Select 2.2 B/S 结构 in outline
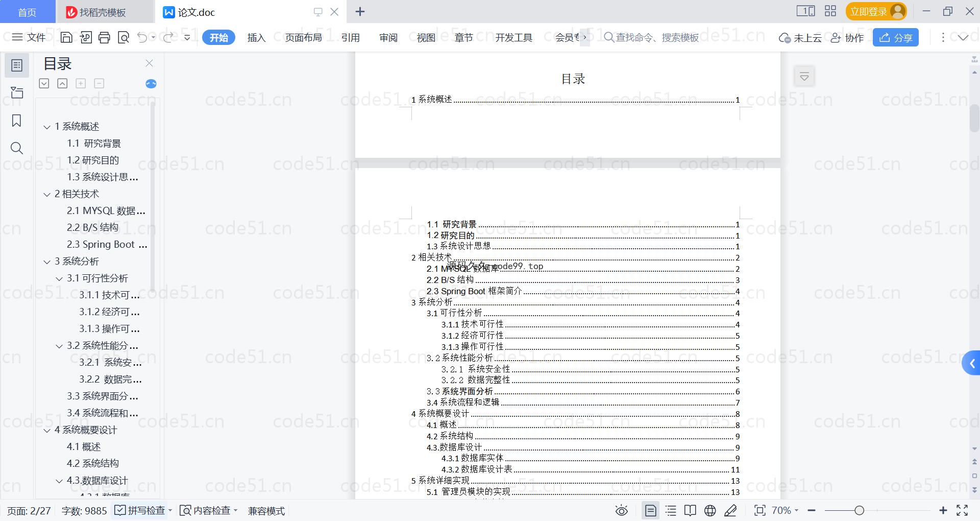Image resolution: width=980 pixels, height=521 pixels. (92, 227)
